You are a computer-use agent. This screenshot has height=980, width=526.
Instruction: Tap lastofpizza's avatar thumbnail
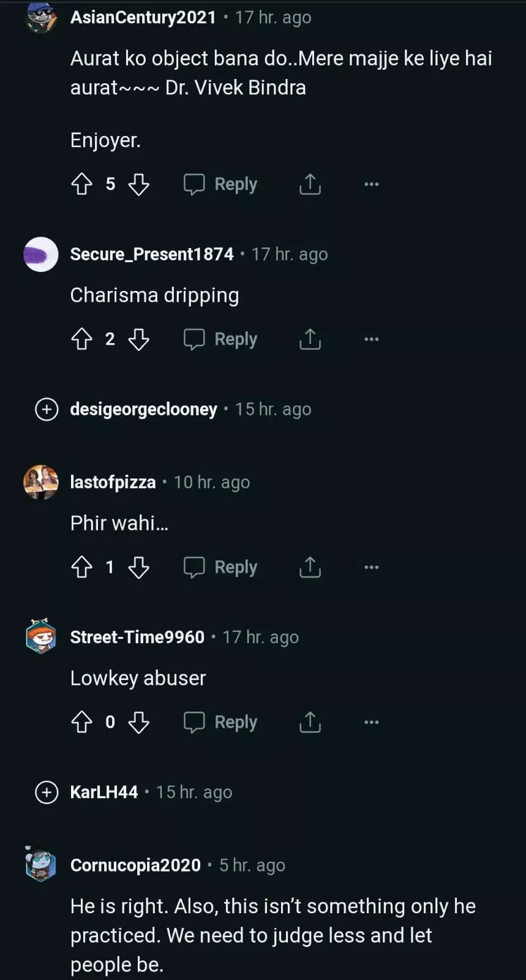41,482
